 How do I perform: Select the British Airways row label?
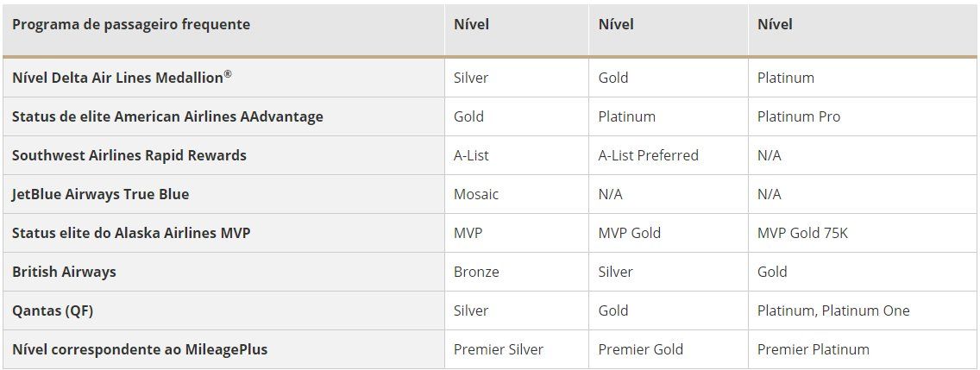pos(64,272)
